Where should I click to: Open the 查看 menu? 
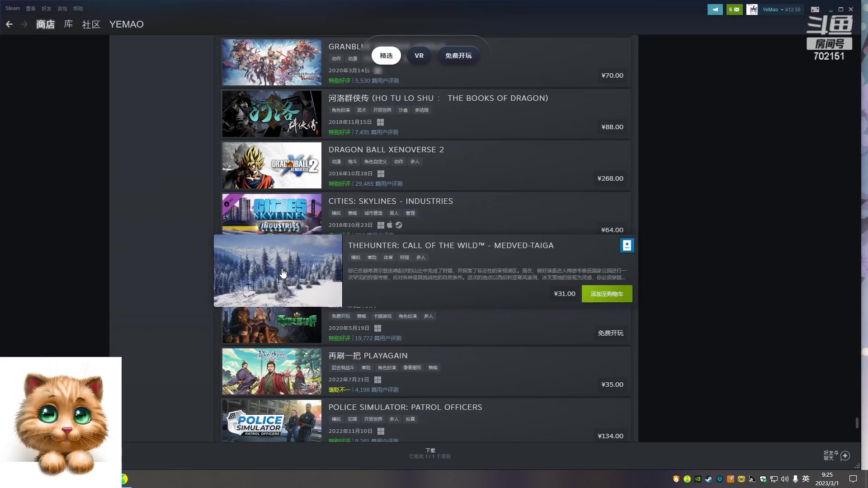(x=31, y=9)
